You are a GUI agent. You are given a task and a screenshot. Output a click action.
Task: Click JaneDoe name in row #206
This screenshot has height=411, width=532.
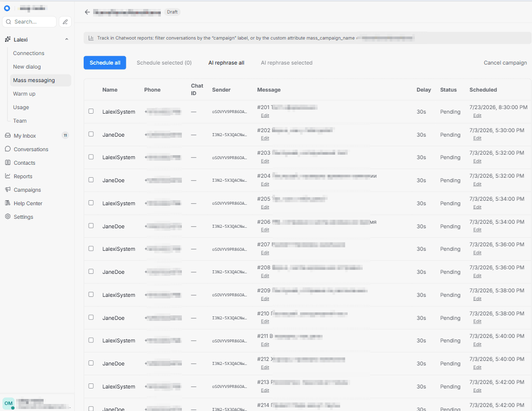pos(113,226)
